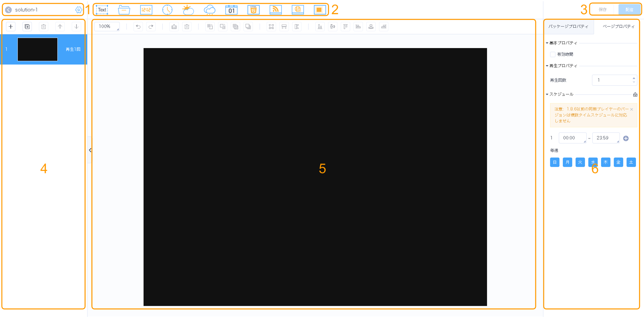Open the media folder widget
644x317 pixels.
point(124,10)
